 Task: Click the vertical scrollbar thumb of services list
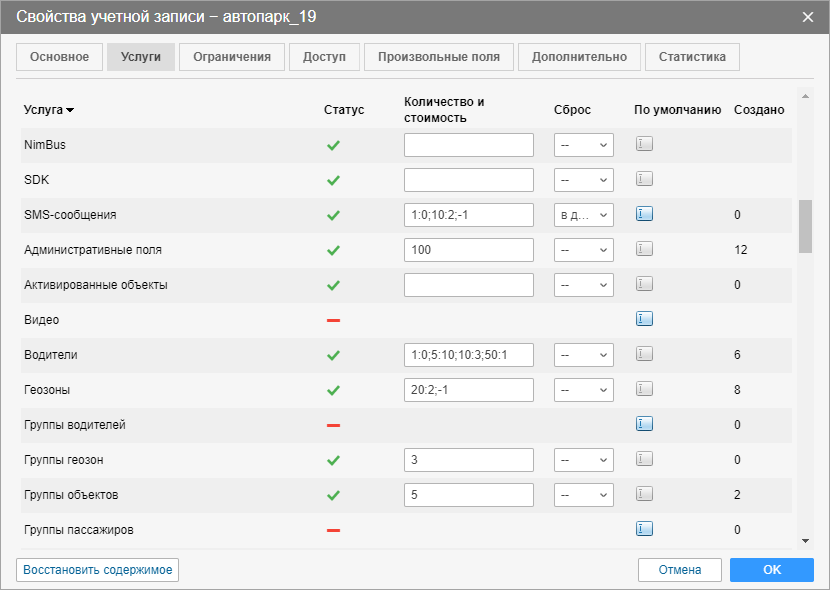(805, 227)
